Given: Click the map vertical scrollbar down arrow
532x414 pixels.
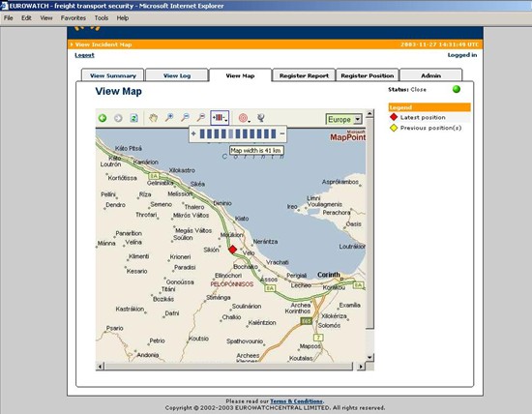Looking at the screenshot, I should click(369, 357).
